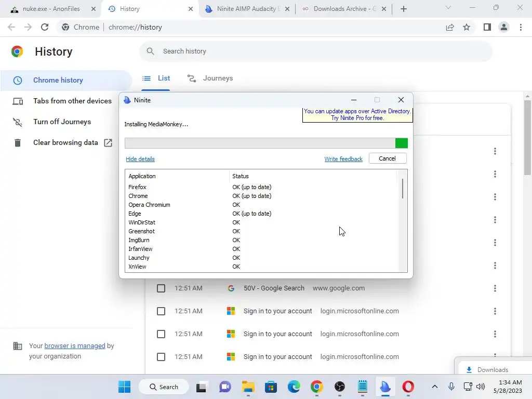This screenshot has width=532, height=399.
Task: Open the side panel icon in the Chrome toolbar
Action: (x=487, y=27)
